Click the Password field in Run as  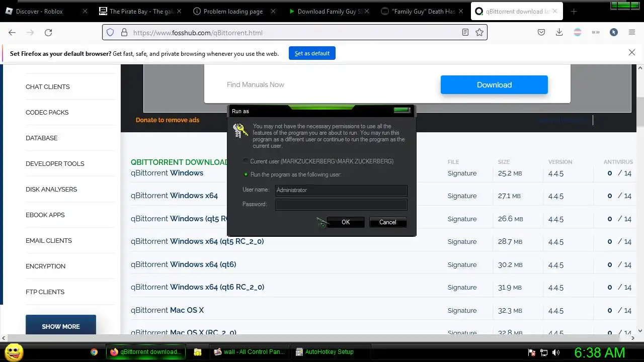coord(341,204)
